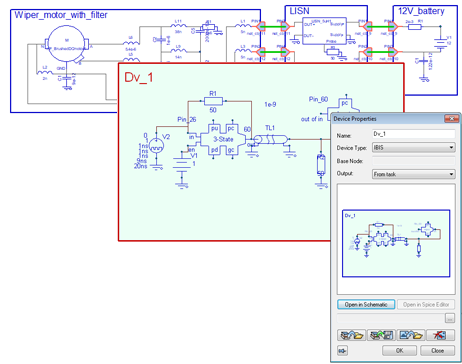Click the Close button in Device Properties

pyautogui.click(x=437, y=351)
